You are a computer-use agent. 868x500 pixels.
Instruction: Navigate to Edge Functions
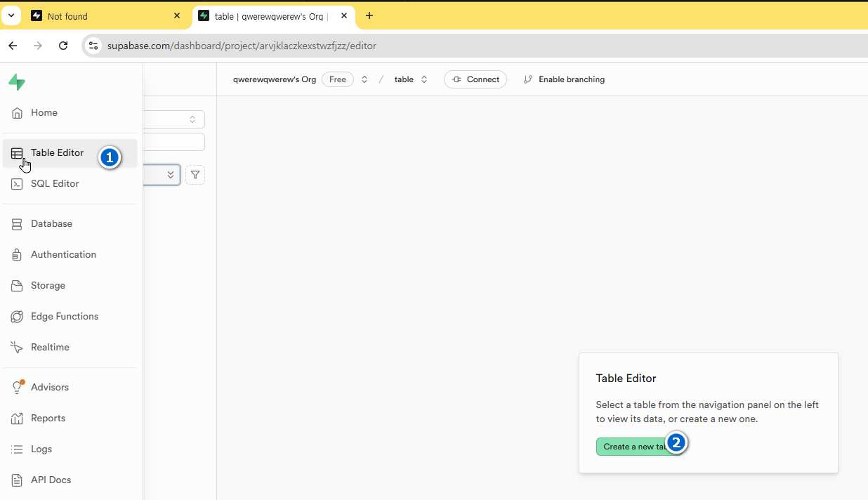pos(64,317)
